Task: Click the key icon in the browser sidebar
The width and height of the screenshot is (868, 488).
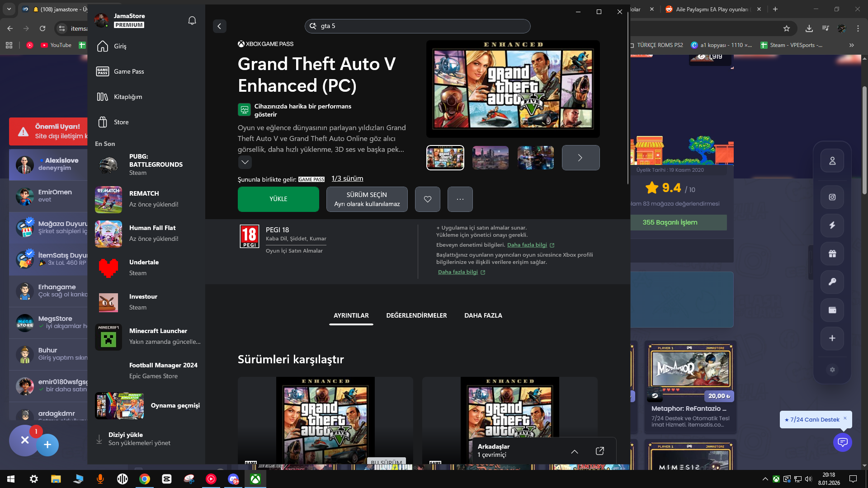Action: pos(832,282)
